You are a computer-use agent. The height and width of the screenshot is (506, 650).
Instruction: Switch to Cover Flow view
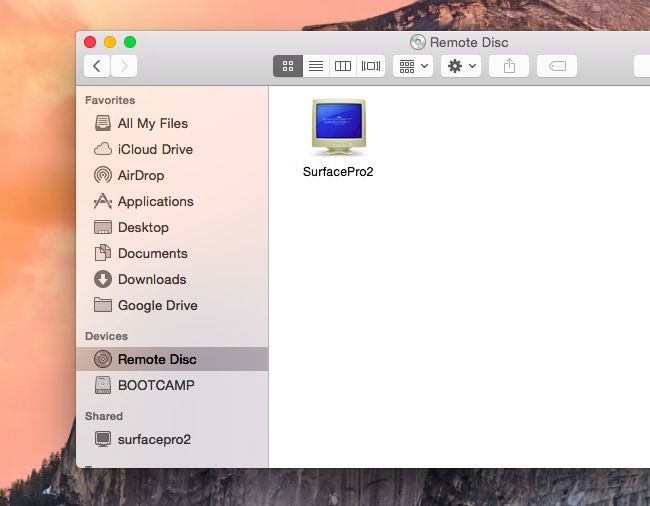[x=371, y=66]
